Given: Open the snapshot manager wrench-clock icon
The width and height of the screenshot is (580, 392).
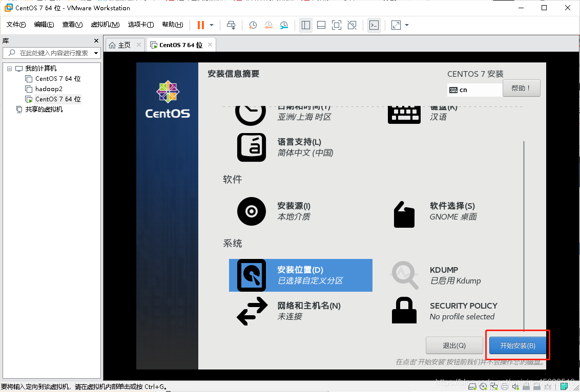Looking at the screenshot, I should [284, 25].
